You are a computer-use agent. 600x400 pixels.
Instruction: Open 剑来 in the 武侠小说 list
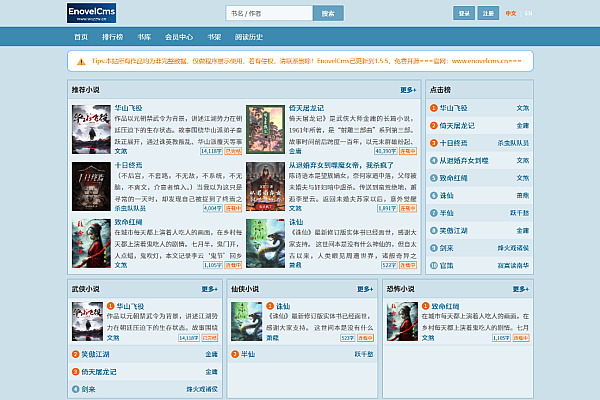click(x=88, y=389)
